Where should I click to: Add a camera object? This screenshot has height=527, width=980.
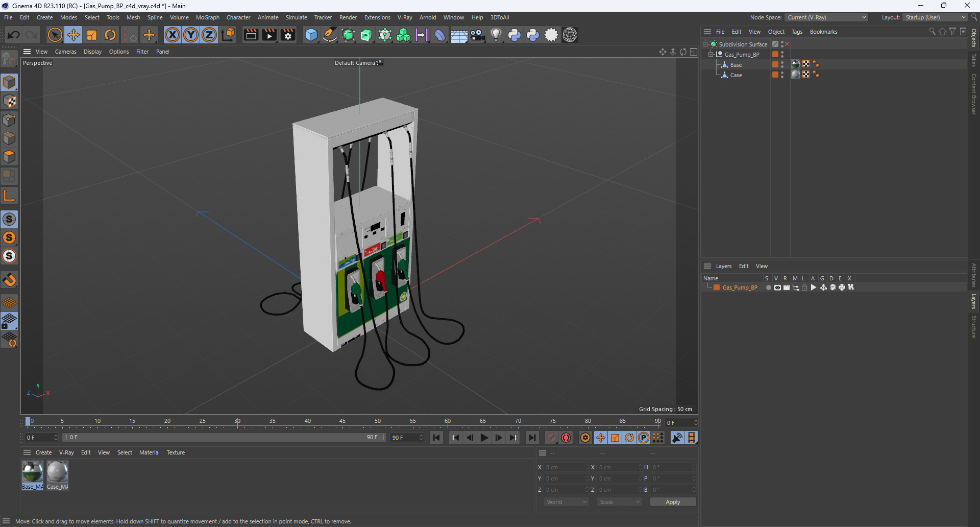point(478,35)
